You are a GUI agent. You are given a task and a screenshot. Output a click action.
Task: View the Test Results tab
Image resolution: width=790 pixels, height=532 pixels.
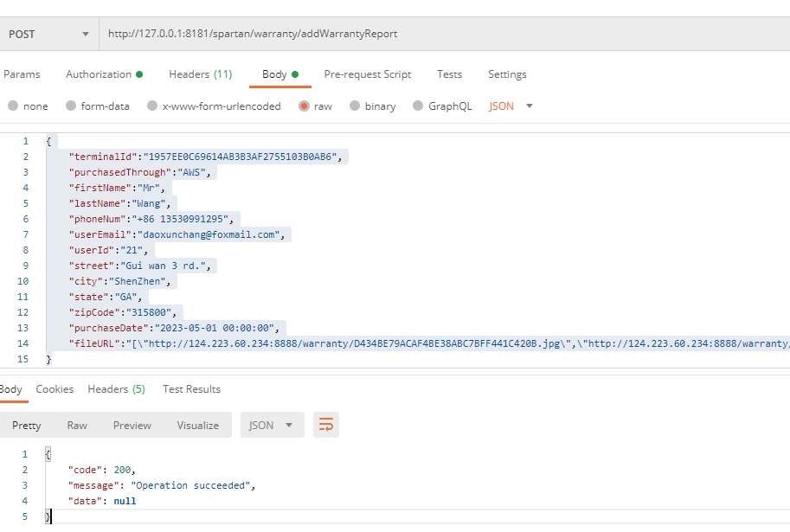(191, 389)
